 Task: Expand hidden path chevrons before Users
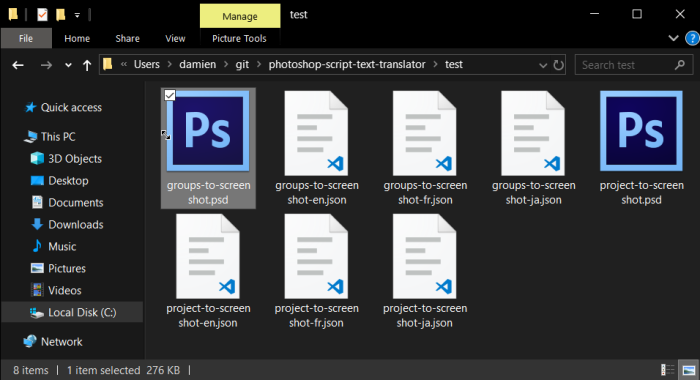pyautogui.click(x=124, y=64)
